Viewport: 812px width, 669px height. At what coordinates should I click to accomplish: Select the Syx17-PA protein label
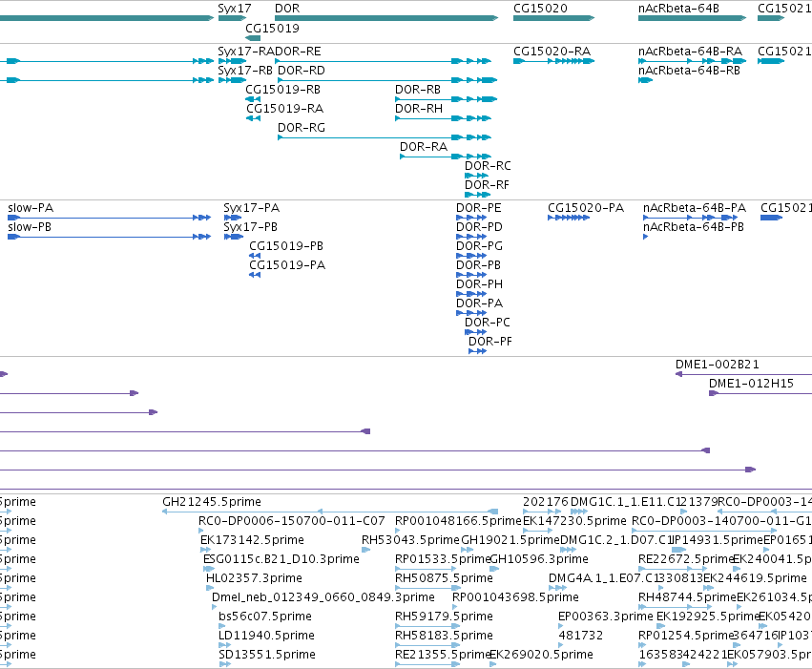point(251,208)
